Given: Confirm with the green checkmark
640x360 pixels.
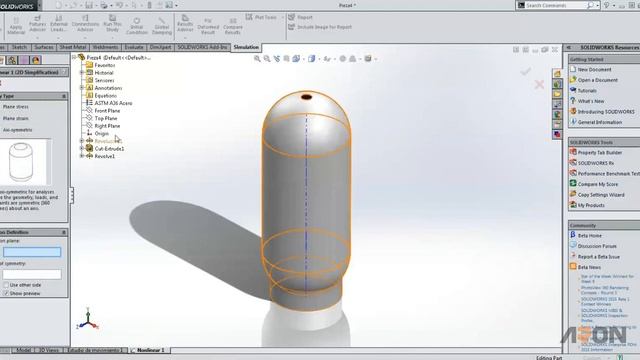Looking at the screenshot, I should [526, 71].
